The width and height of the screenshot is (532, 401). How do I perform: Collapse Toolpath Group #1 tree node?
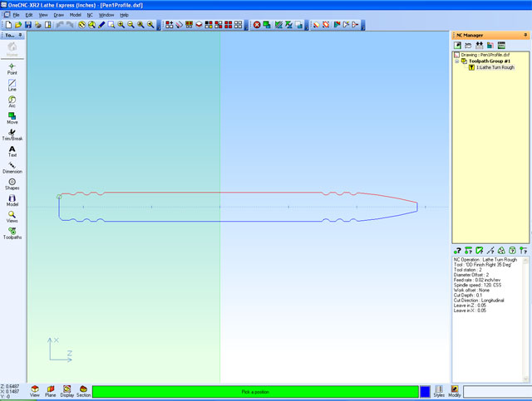point(456,61)
